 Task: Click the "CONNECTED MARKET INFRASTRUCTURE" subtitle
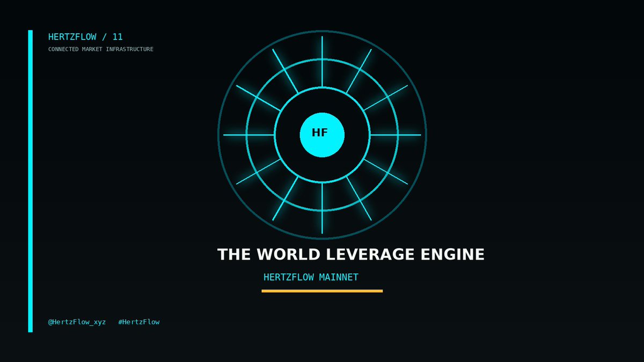click(101, 49)
